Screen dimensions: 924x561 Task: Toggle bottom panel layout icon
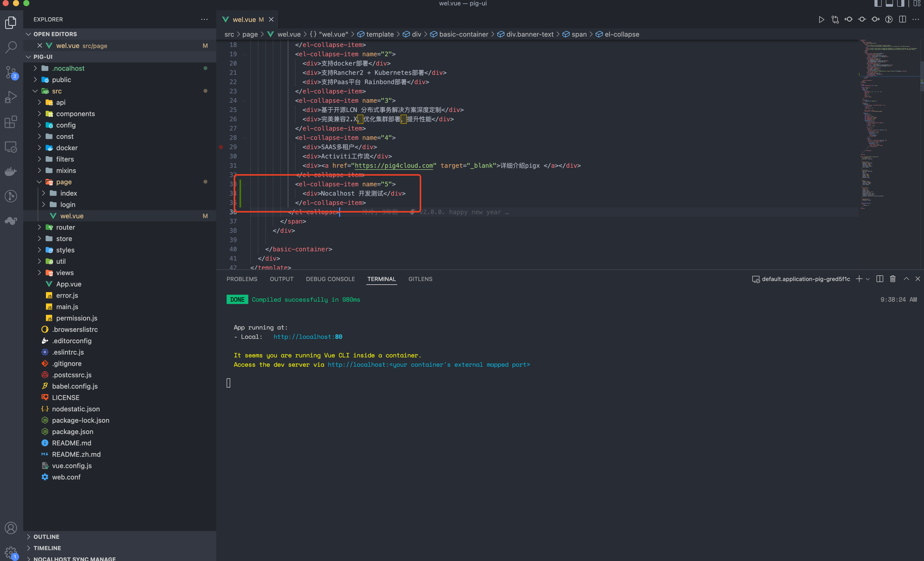[889, 3]
